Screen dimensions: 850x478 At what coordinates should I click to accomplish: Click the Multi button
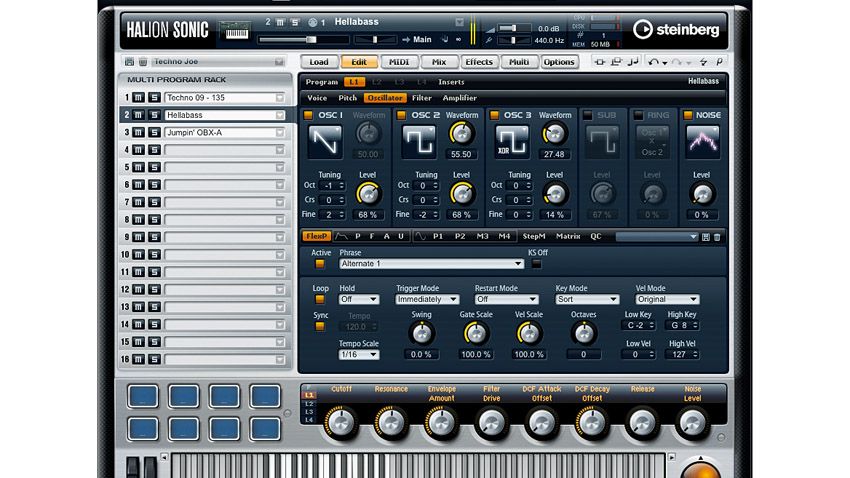point(519,62)
